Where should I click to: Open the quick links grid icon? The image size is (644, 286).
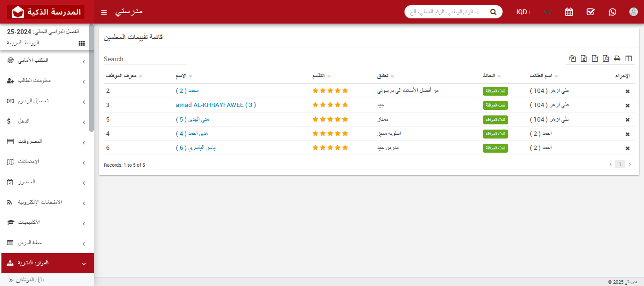[x=81, y=43]
